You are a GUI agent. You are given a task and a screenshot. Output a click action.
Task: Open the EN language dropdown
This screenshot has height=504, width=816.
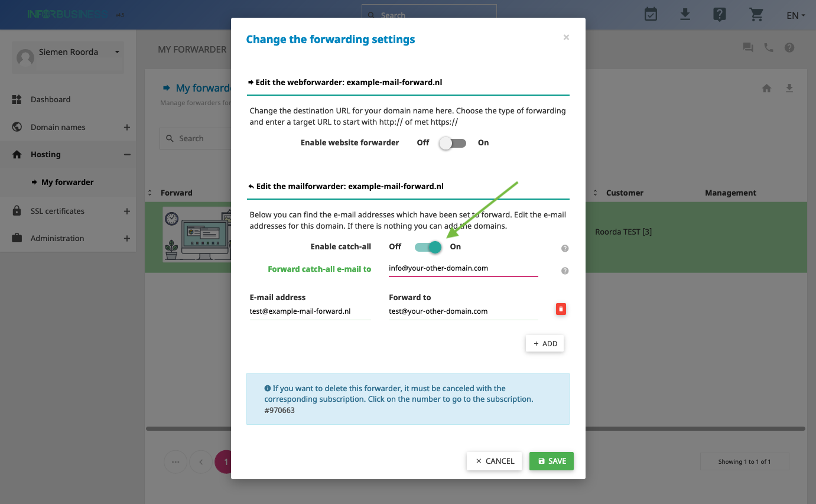click(796, 15)
